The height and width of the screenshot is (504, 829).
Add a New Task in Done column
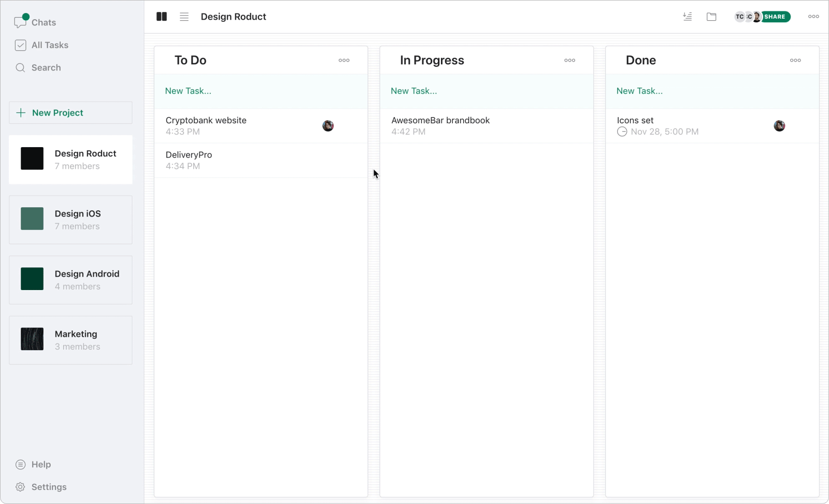coord(712,91)
